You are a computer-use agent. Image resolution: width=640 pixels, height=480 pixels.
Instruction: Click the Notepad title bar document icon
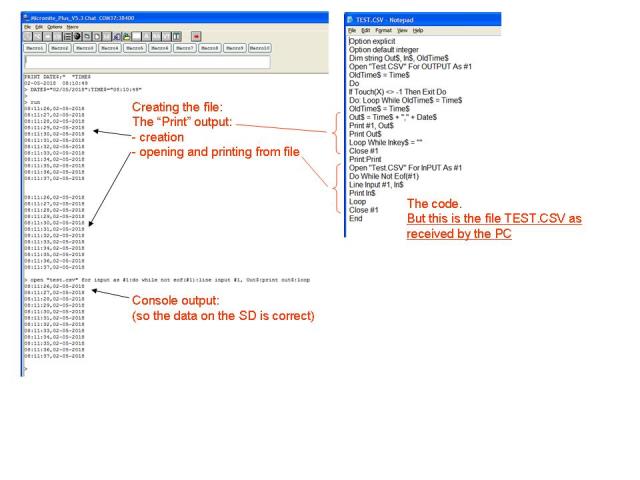(x=349, y=19)
